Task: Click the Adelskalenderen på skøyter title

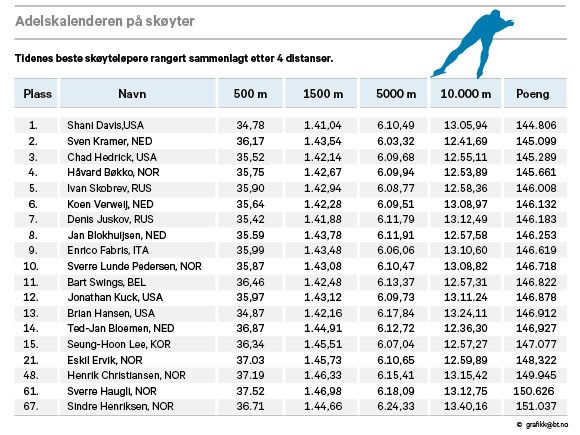Action: (105, 21)
